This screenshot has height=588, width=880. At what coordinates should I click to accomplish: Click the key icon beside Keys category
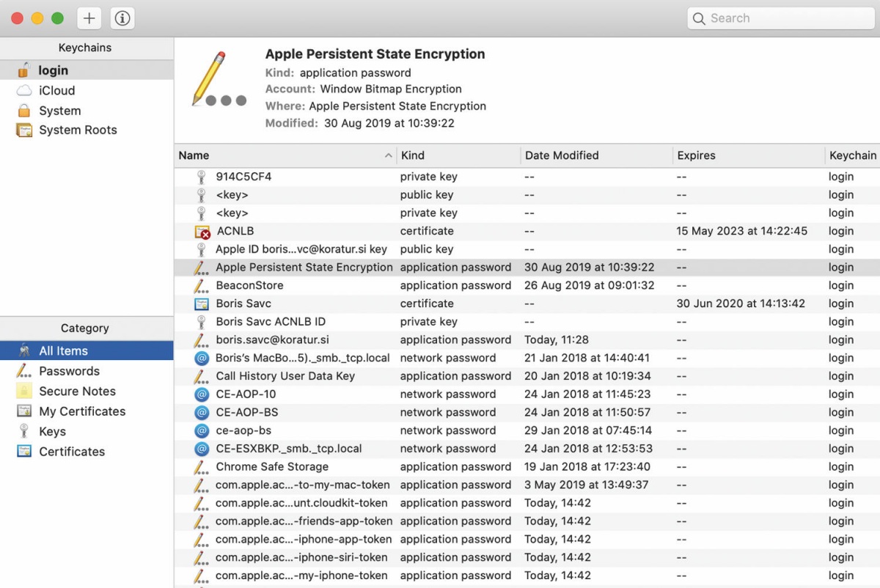tap(24, 431)
